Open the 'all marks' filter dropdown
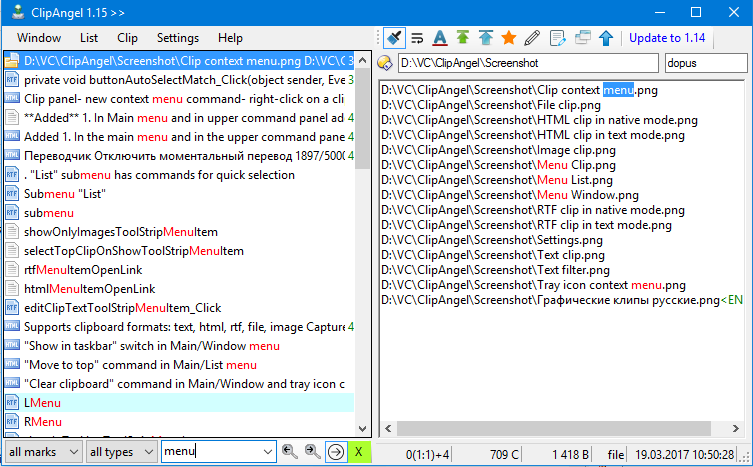 [43, 452]
